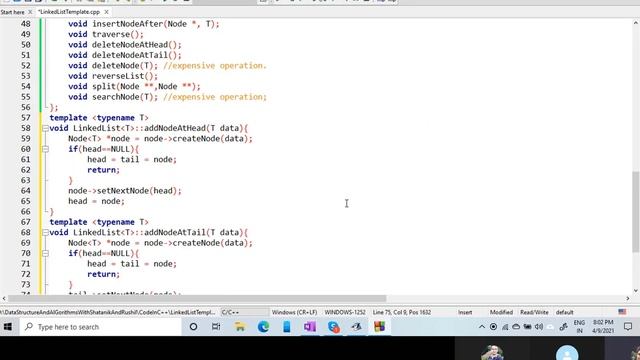The image size is (640, 360).
Task: Open the OneDrive cloud tray icon
Action: 516,327
